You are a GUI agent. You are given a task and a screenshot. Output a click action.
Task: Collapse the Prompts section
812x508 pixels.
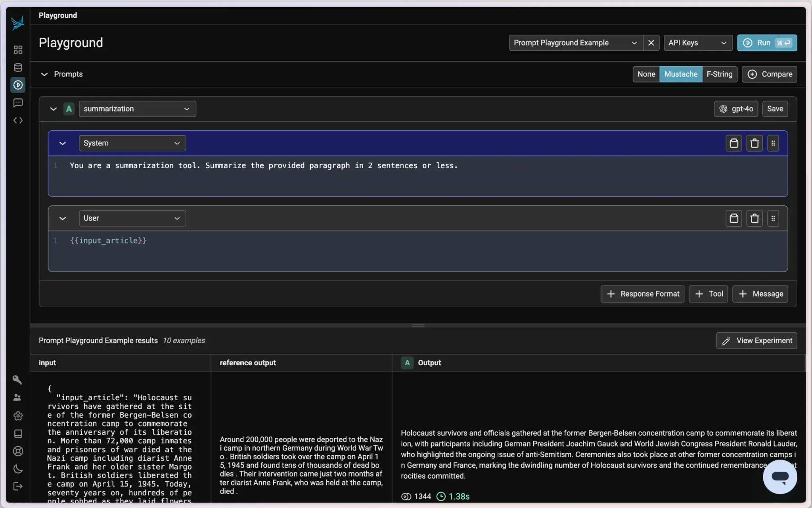[x=44, y=74]
